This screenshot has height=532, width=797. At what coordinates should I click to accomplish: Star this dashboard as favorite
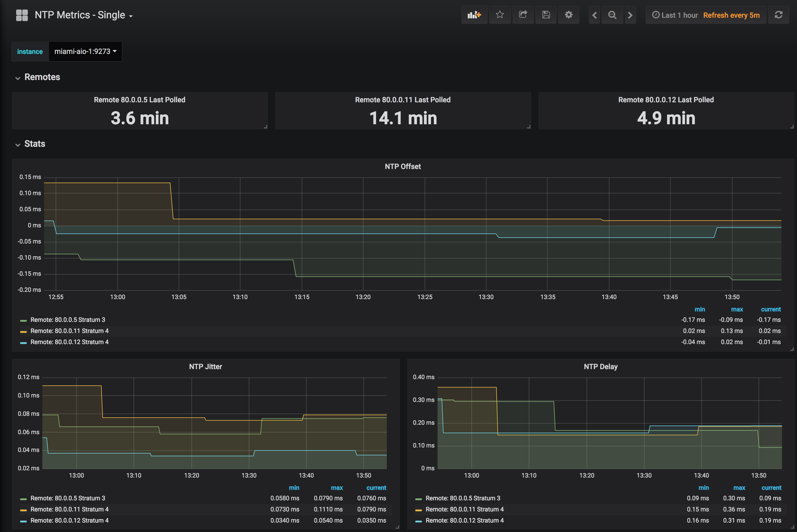click(500, 15)
